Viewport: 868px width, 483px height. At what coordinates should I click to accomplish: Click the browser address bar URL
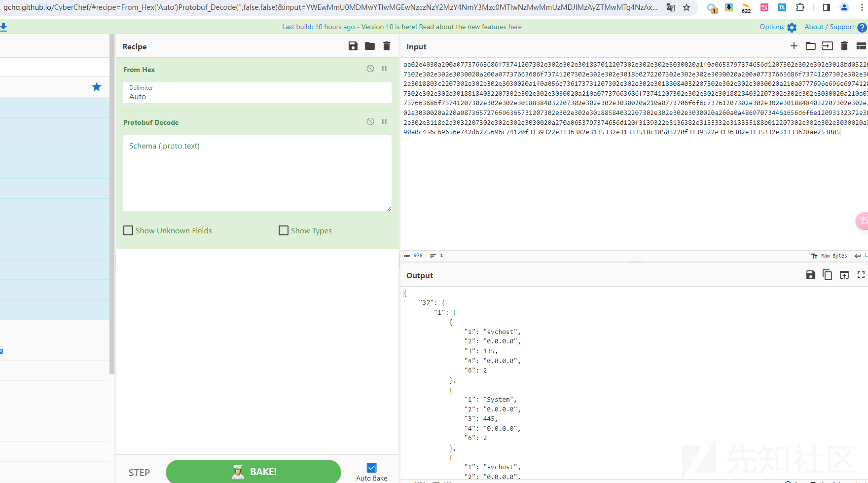point(330,7)
